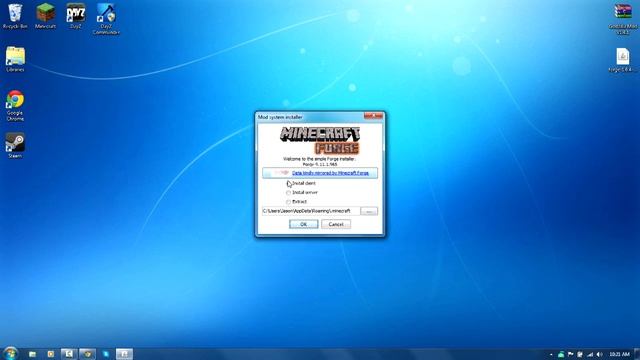The width and height of the screenshot is (640, 360).
Task: Select the DayZ Commander desktop shortcut
Action: coord(106,19)
